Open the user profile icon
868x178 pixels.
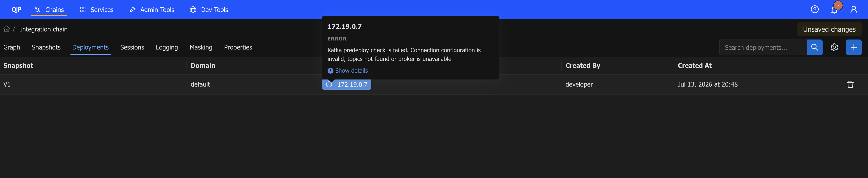coord(854,10)
